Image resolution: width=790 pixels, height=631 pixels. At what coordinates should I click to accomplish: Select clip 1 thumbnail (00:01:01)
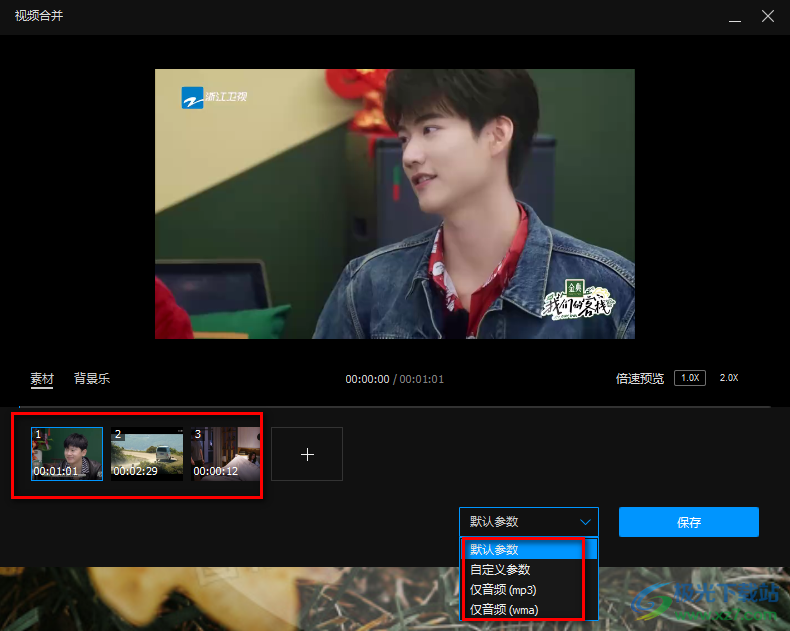[67, 454]
